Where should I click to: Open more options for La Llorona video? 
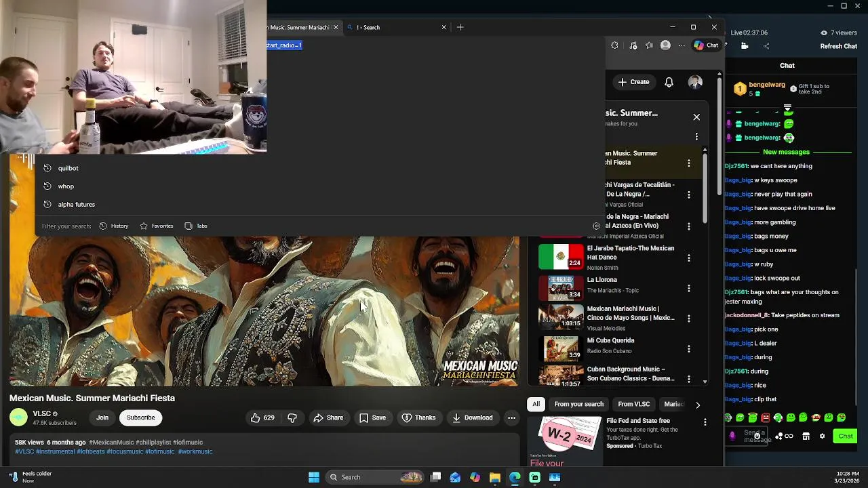688,288
